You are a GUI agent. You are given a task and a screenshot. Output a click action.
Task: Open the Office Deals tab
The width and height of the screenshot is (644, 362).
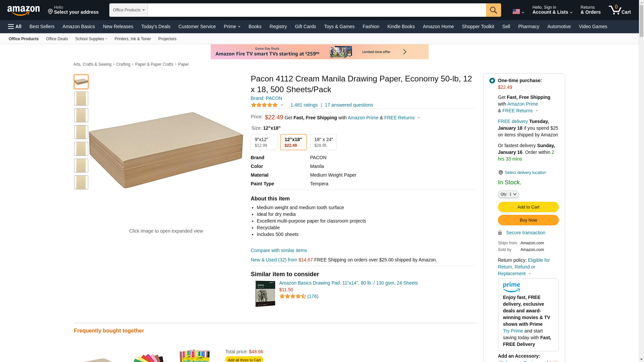point(57,39)
